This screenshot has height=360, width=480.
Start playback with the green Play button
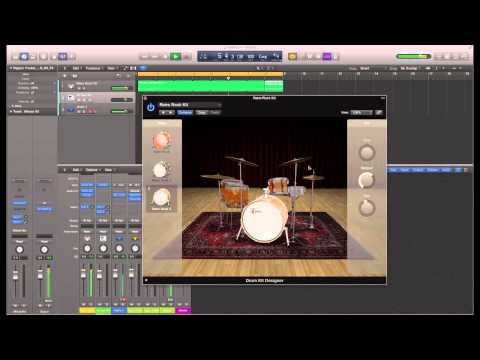tap(175, 57)
